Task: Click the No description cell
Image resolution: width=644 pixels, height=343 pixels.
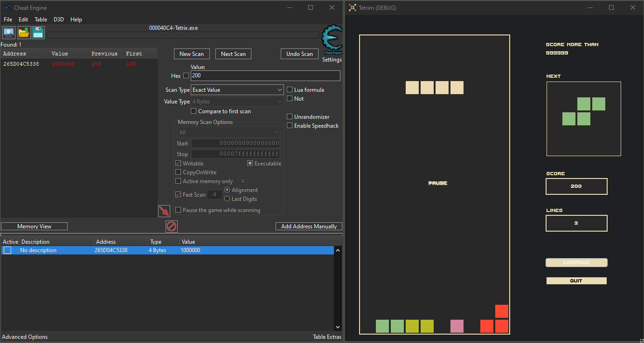Action: [x=38, y=250]
